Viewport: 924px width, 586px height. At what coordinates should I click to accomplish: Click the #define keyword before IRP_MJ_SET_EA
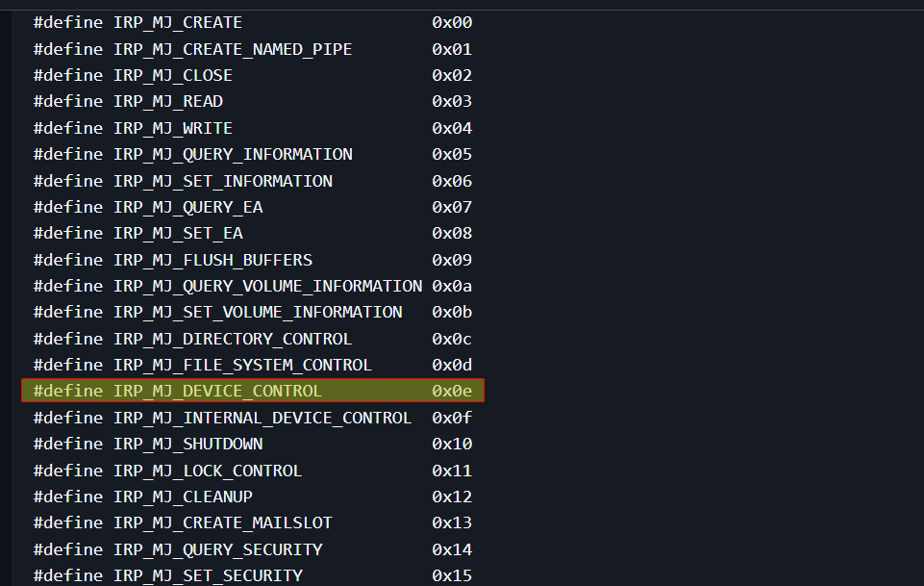click(x=68, y=233)
